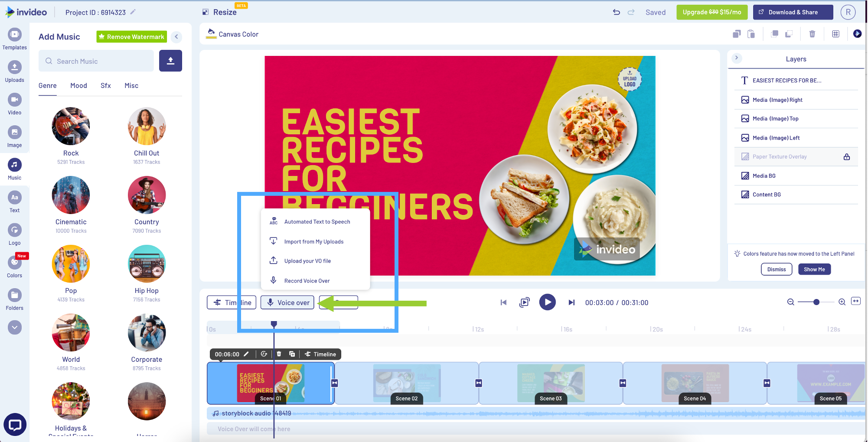The height and width of the screenshot is (442, 868).
Task: Open the Uploads panel
Action: 14,71
